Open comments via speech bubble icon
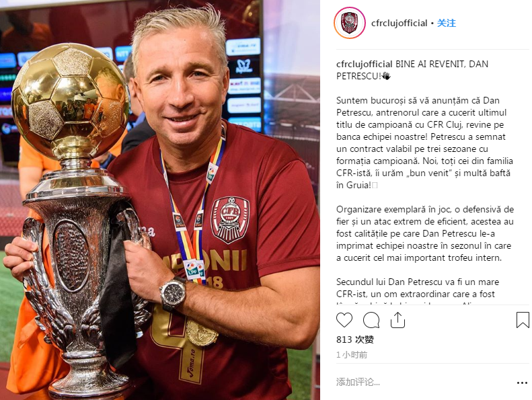532x400 pixels. 371,320
